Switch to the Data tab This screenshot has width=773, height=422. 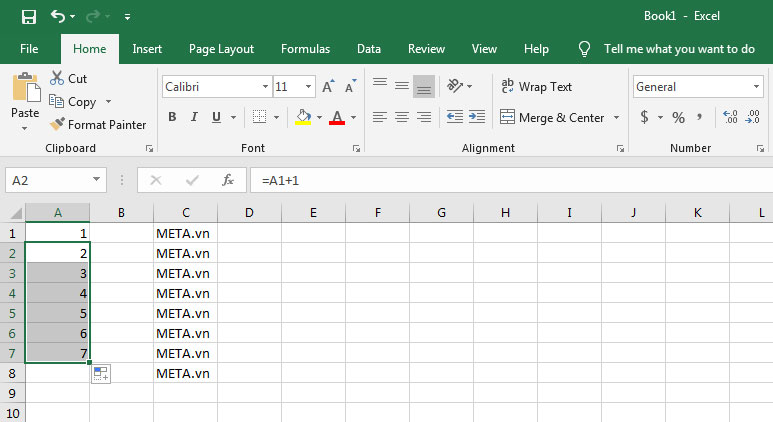click(369, 49)
